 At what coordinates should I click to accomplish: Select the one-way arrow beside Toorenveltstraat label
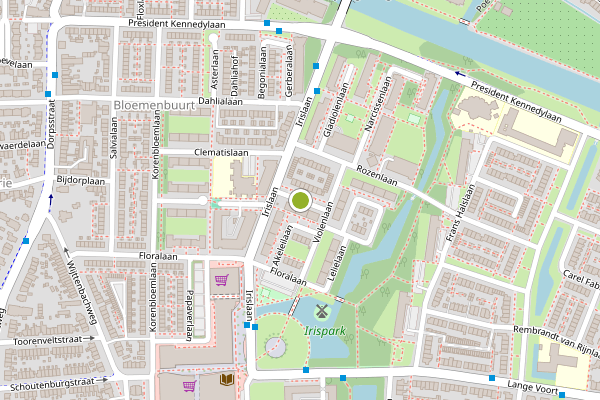click(x=89, y=338)
